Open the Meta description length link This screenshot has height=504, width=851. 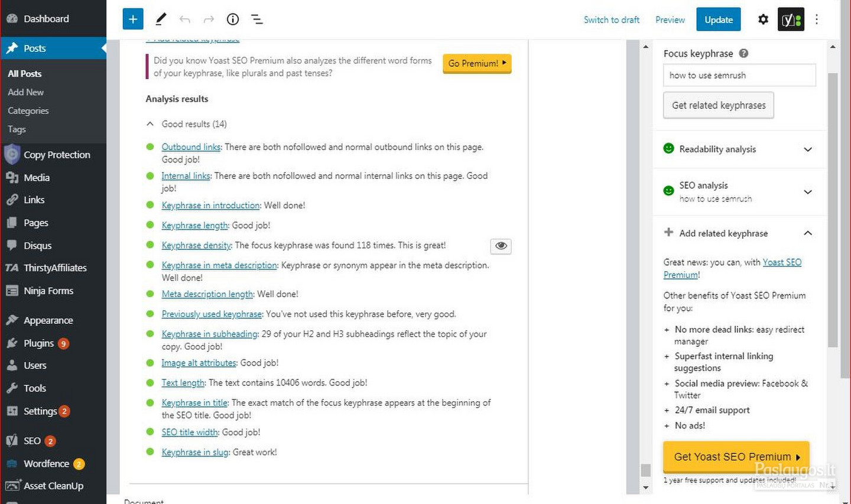click(x=207, y=294)
